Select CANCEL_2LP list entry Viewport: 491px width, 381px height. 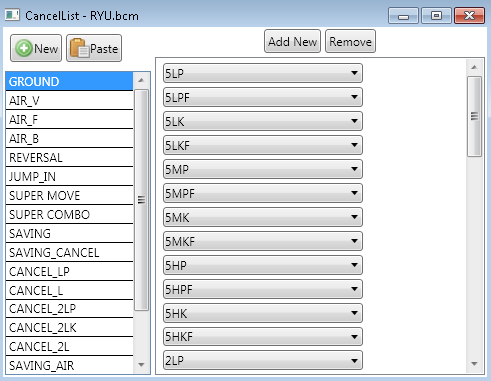coord(69,309)
